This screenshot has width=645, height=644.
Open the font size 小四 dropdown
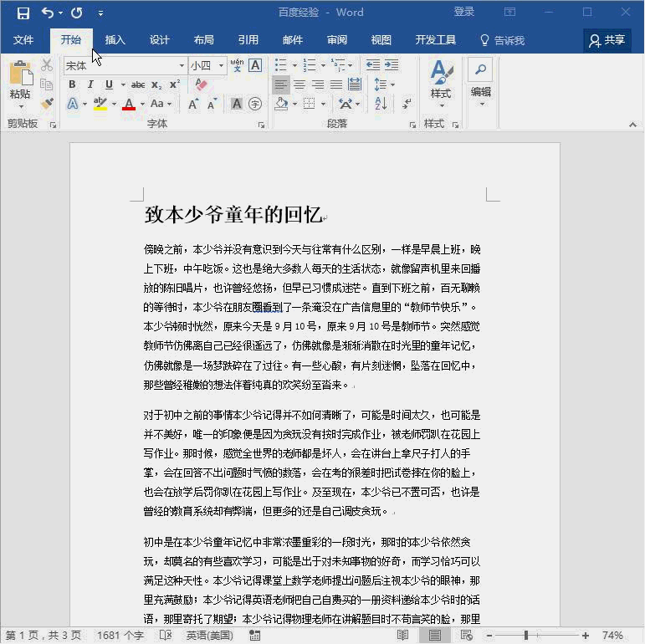[x=222, y=66]
